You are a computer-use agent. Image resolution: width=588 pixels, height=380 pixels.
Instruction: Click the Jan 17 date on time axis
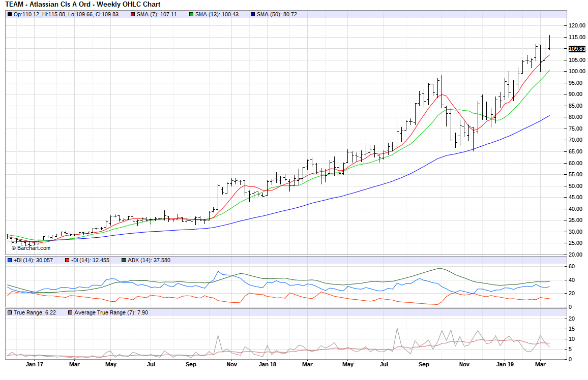point(34,364)
